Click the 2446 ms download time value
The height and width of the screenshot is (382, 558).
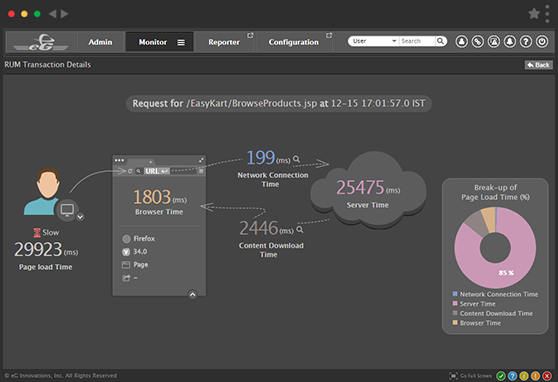point(266,228)
